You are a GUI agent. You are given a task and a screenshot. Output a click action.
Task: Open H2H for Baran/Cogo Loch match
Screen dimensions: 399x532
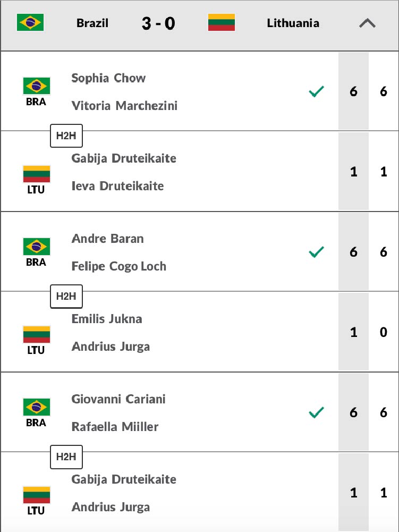[66, 297]
